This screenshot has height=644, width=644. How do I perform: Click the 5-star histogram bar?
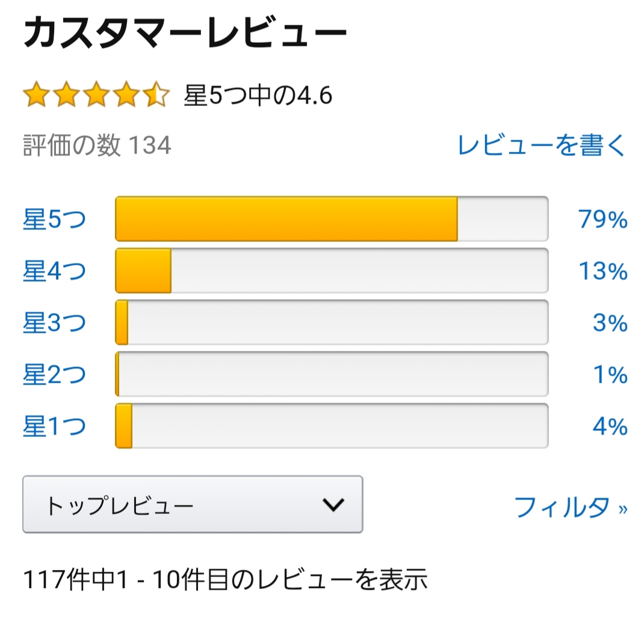332,219
